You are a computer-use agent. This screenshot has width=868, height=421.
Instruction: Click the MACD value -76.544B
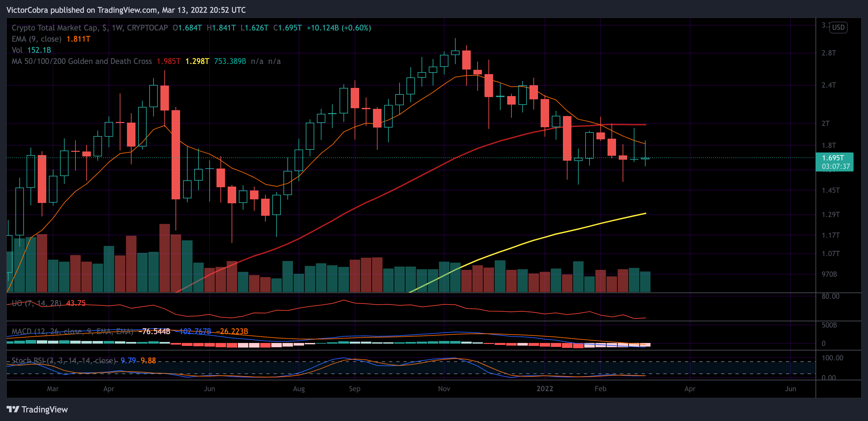click(x=154, y=331)
